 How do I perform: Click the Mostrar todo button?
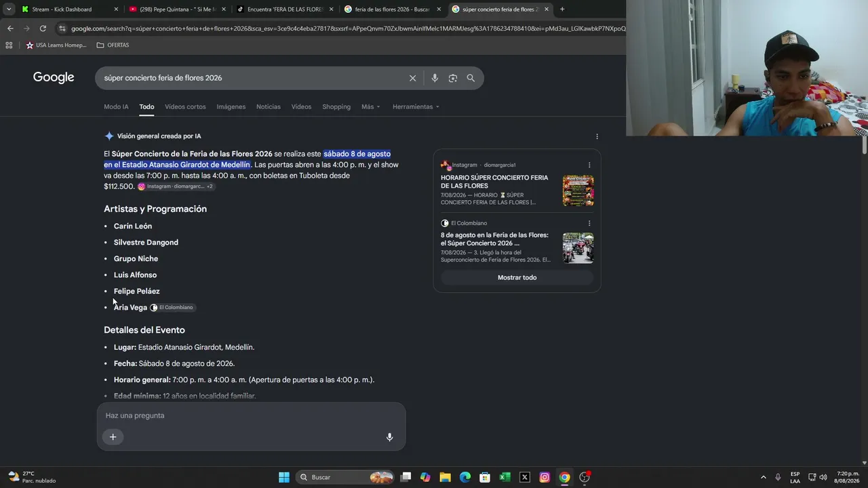pos(517,277)
